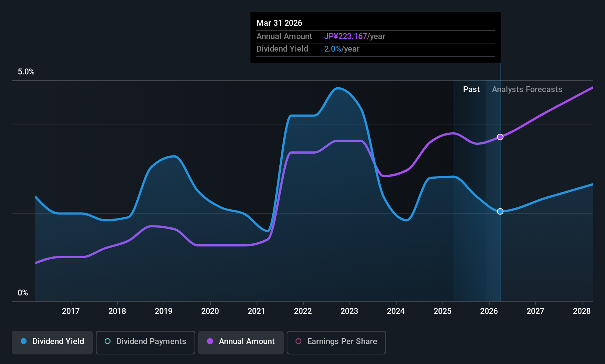Click the 5.0% y-axis label

[x=26, y=72]
